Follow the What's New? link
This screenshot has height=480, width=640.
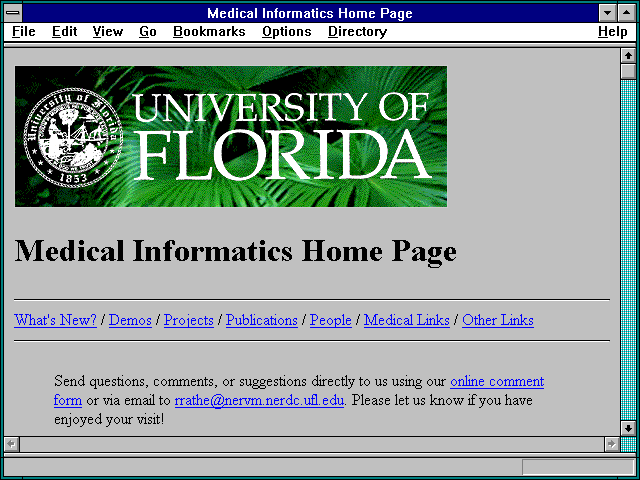click(56, 320)
